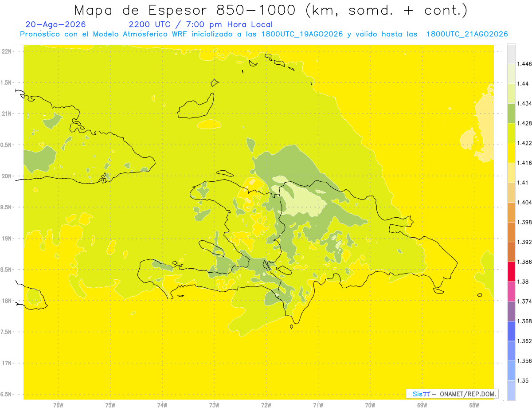
Task: Click the '18N' latitude label
Action: (x=8, y=301)
